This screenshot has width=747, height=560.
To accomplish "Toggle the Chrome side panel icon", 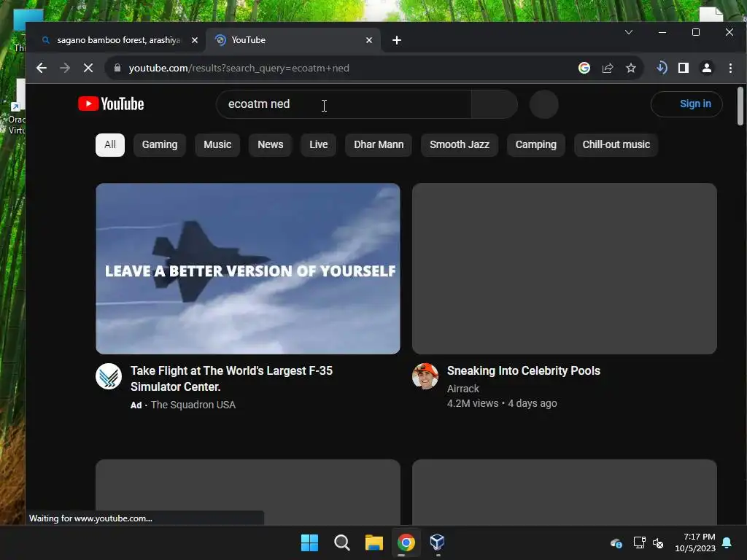I will coord(684,68).
